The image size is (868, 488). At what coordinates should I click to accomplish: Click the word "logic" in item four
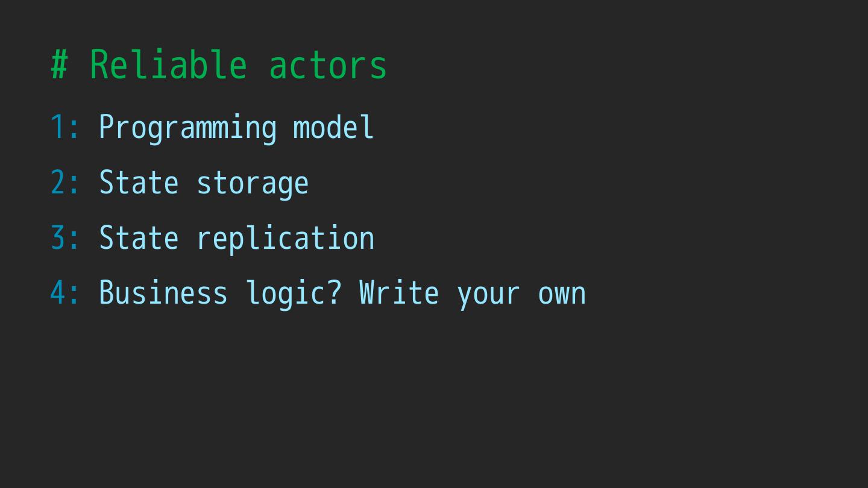click(285, 293)
